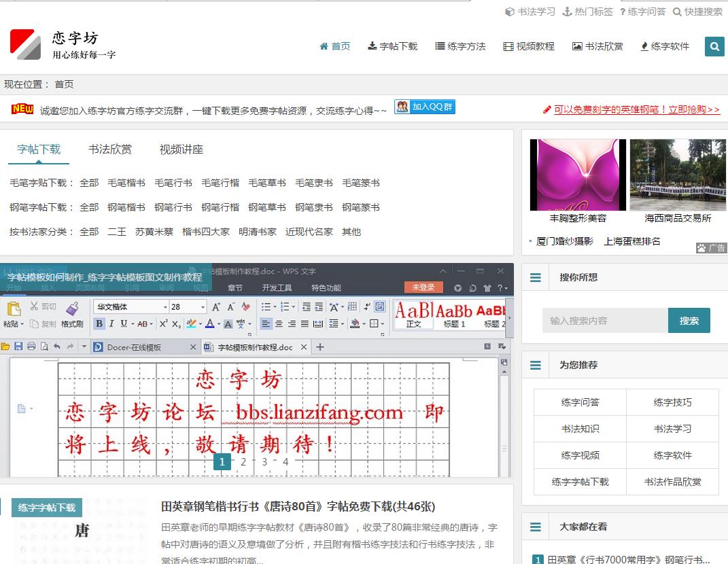Open 视频教程 in the main navigation
Viewport: 728px width, 564px height.
(x=529, y=46)
